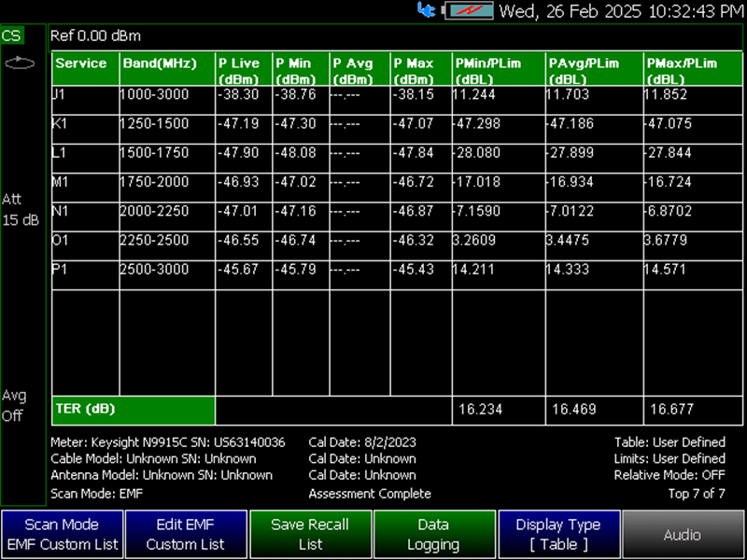Image resolution: width=747 pixels, height=560 pixels.
Task: Select the L1 service row
Action: (398, 158)
